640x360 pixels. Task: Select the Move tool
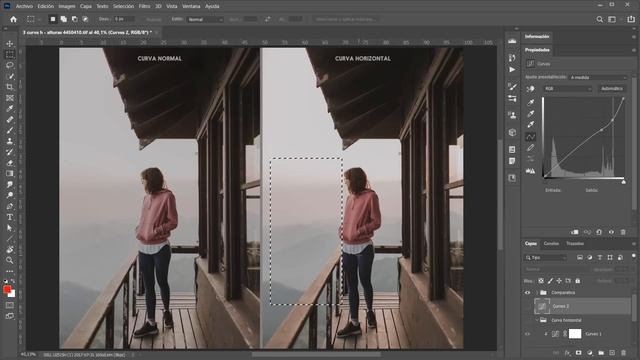(10, 44)
